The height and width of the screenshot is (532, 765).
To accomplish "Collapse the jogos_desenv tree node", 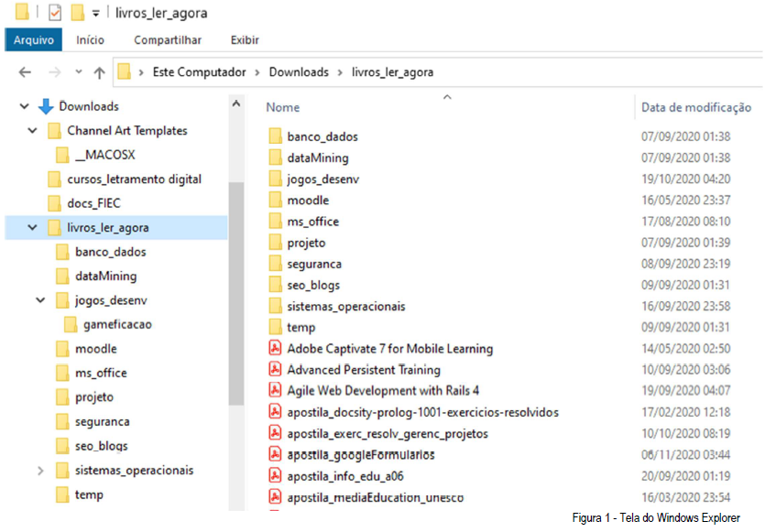I will point(40,300).
